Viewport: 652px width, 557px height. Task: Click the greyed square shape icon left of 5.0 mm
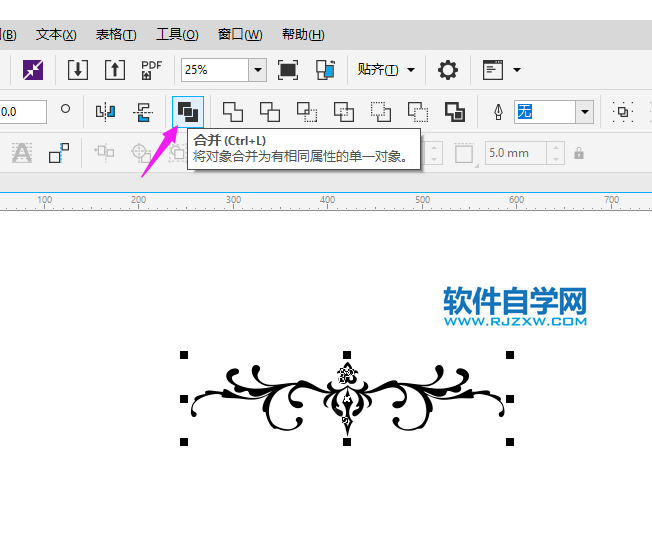click(464, 154)
